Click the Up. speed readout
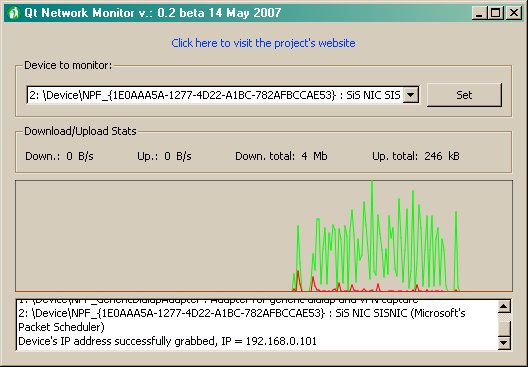Screen dimensions: 528x367 [x=164, y=156]
